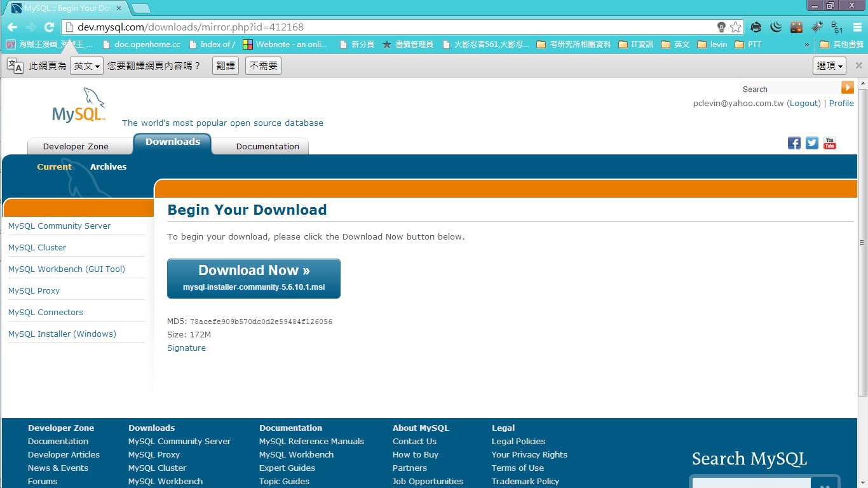
Task: Open the new tab button
Action: (141, 8)
